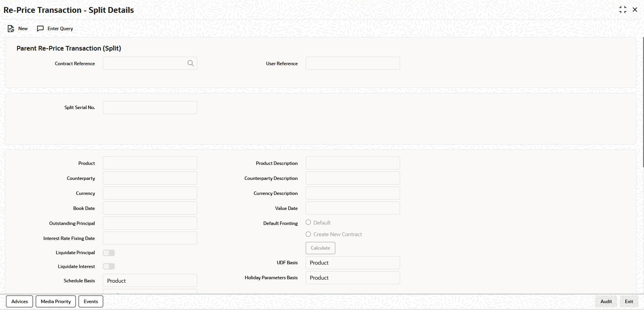Toggle the Liquidate Interest switch
Screen dimensions: 644x310
coord(109,267)
